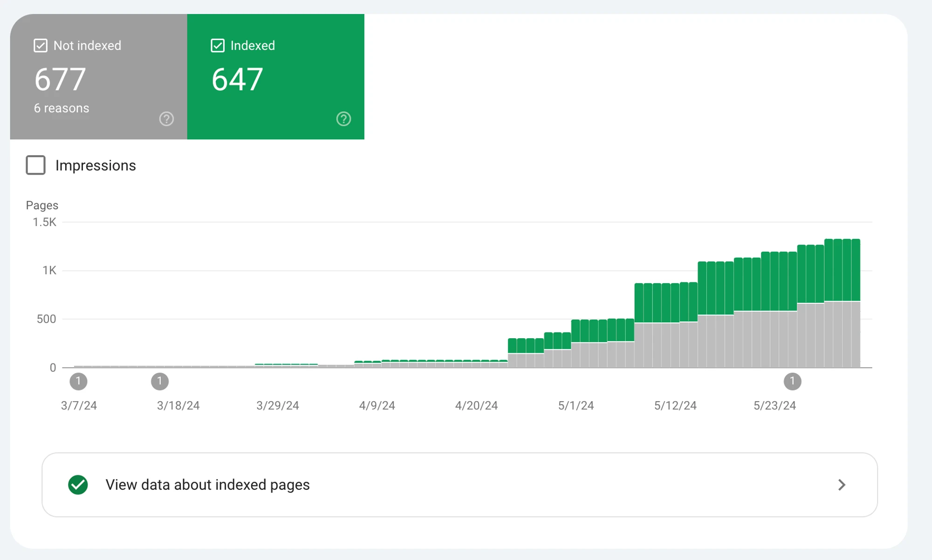Select the 677 not indexed count
The height and width of the screenshot is (560, 932).
[x=60, y=79]
